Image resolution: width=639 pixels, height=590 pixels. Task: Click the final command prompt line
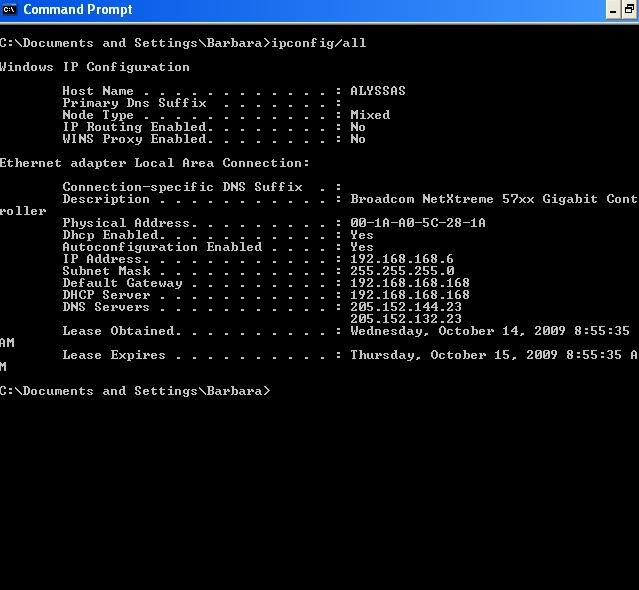135,391
